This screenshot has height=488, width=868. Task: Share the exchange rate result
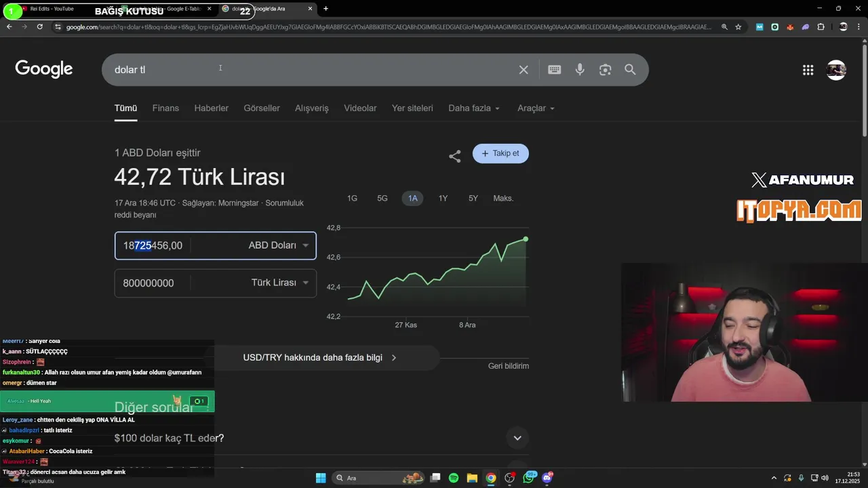(x=454, y=156)
